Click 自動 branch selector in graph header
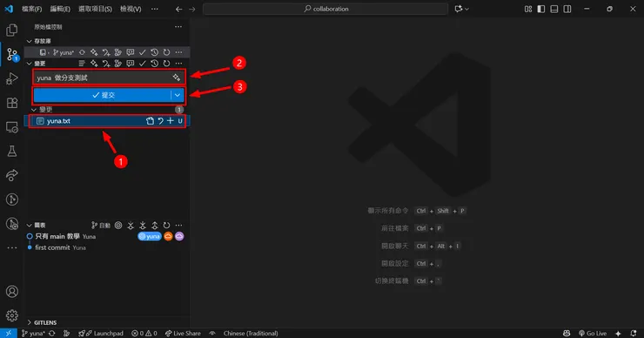 (101, 226)
